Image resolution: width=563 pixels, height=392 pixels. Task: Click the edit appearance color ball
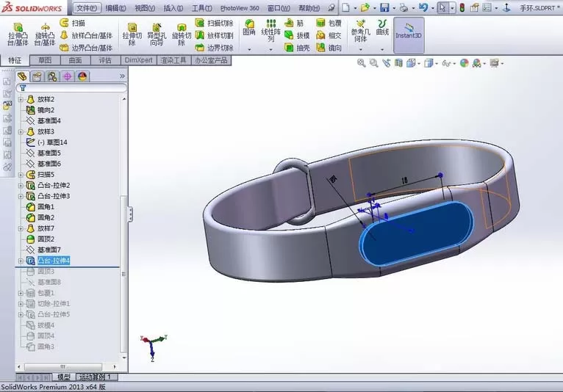tap(465, 63)
